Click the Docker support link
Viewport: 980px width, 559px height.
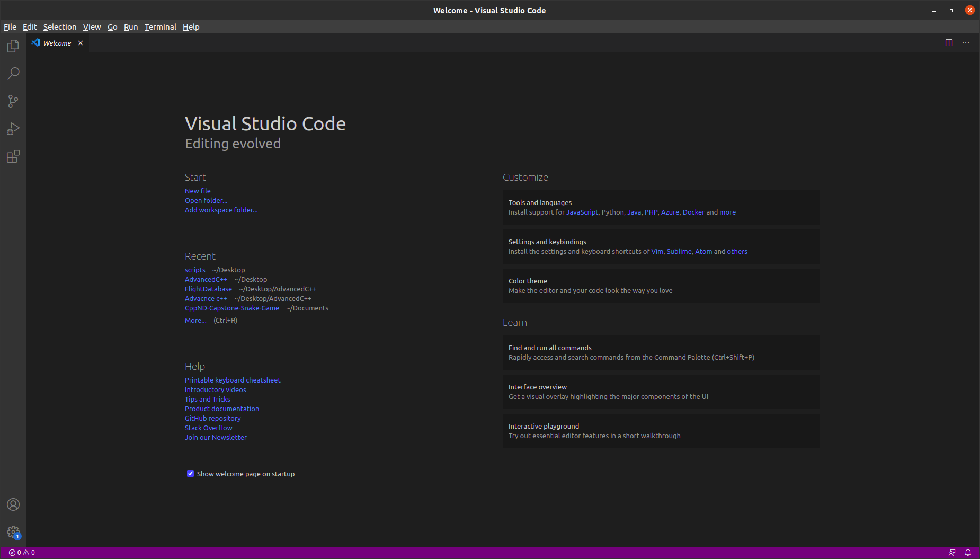click(693, 212)
